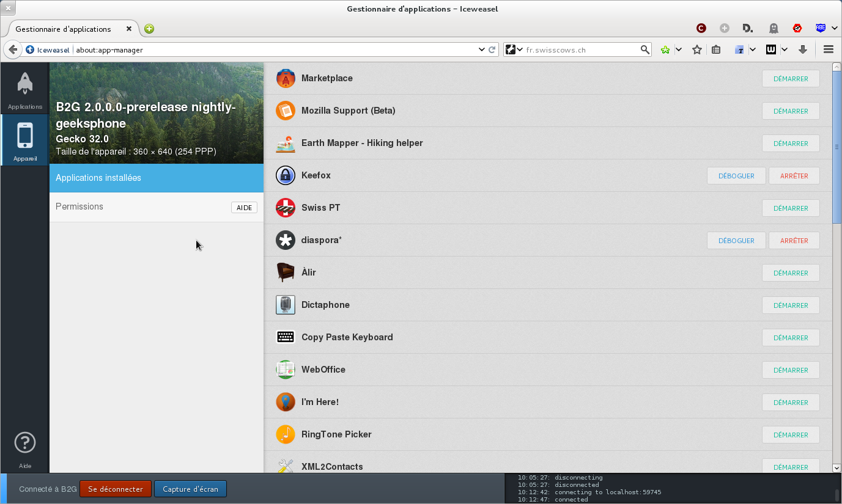Start Earth Mapper with DÉMARRER
This screenshot has width=842, height=504.
coord(791,144)
